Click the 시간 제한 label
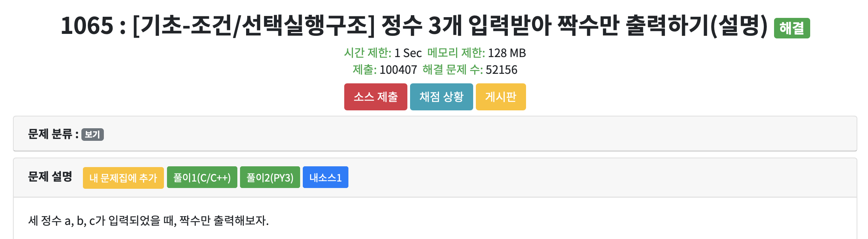The width and height of the screenshot is (868, 239). click(x=367, y=53)
